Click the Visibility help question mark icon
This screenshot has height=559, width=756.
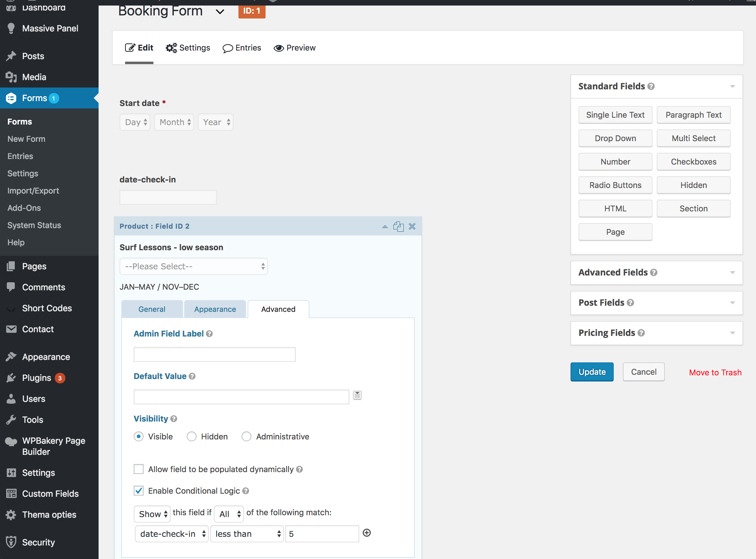coord(174,419)
